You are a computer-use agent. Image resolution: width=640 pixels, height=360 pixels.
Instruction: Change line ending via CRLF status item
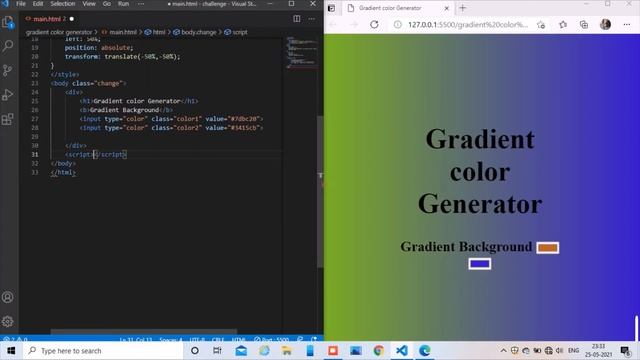218,340
